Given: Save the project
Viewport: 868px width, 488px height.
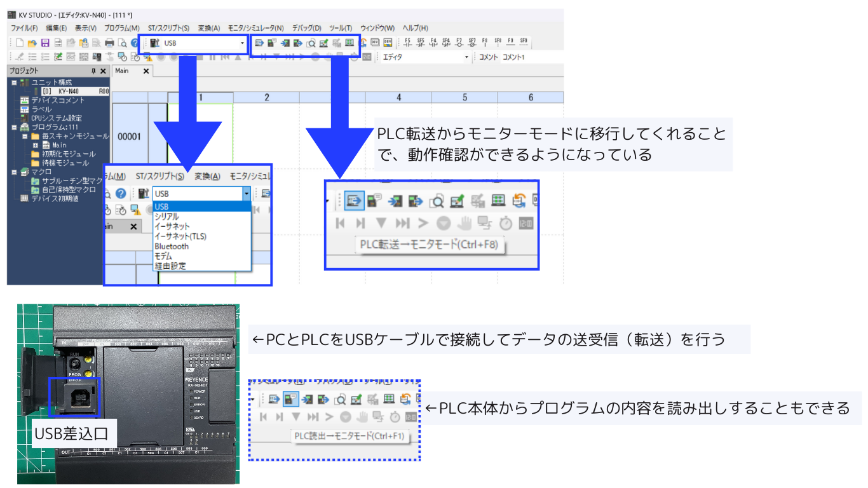Looking at the screenshot, I should click(44, 43).
